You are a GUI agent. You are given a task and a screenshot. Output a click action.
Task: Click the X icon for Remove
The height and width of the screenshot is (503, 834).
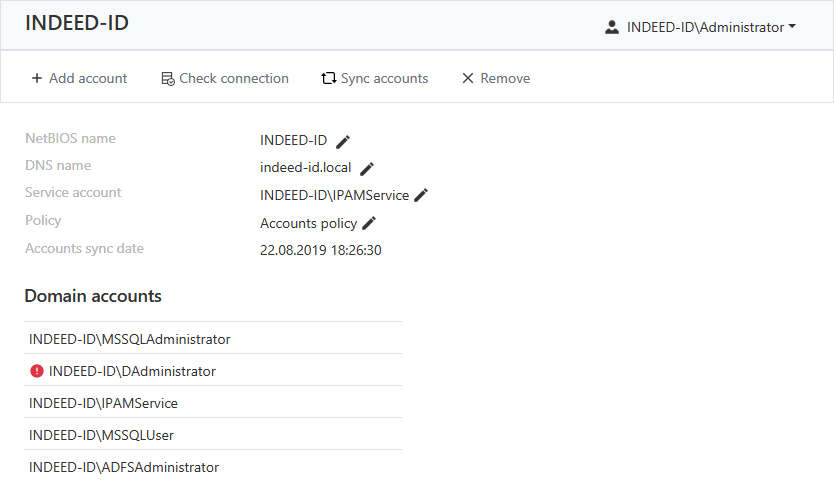(x=467, y=78)
